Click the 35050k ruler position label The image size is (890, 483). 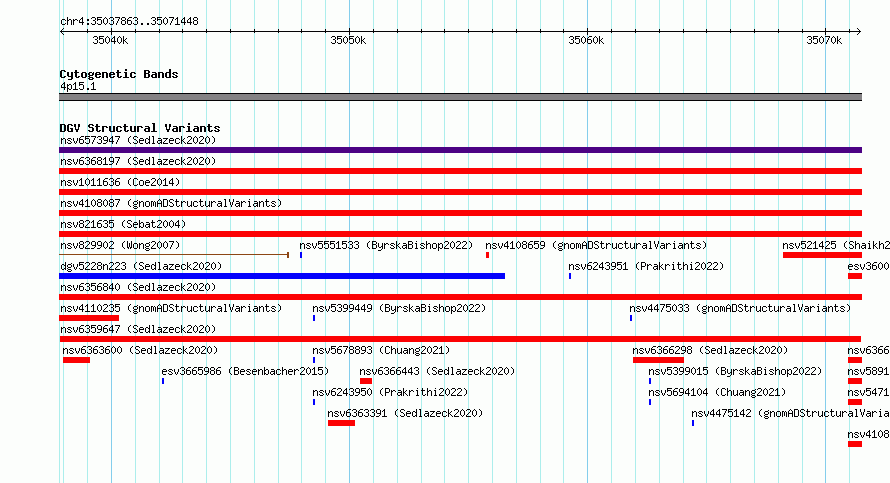coord(348,40)
